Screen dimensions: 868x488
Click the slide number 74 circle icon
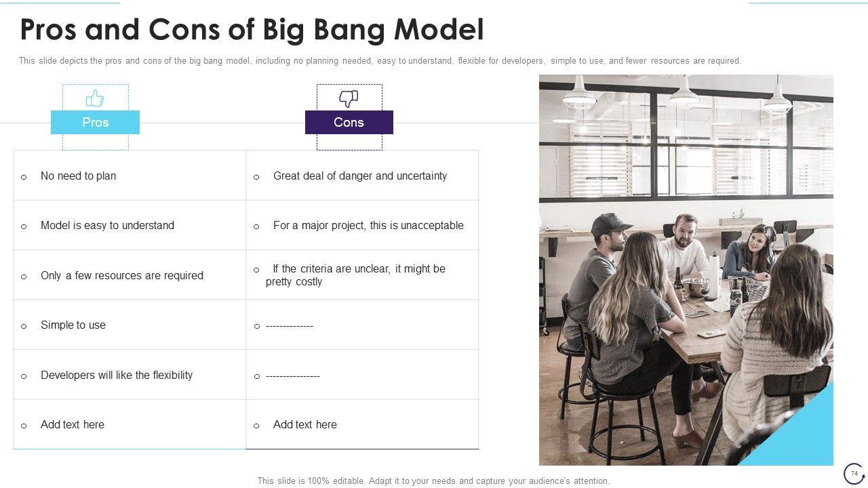coord(854,474)
